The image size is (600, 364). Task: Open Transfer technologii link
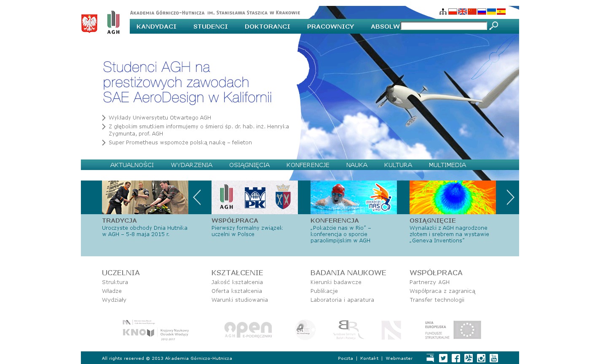437,300
